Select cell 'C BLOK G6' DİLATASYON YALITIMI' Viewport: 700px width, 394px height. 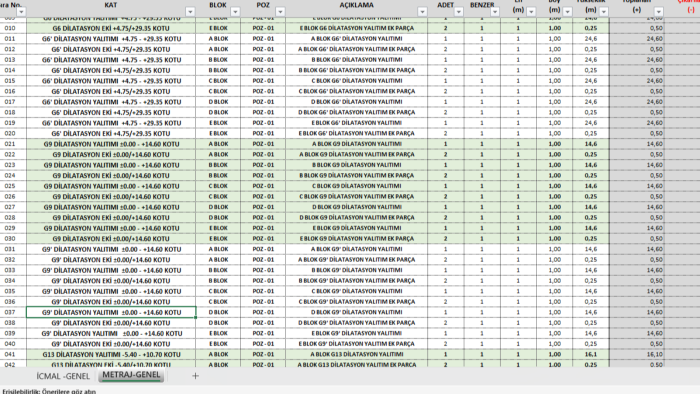[x=356, y=81]
